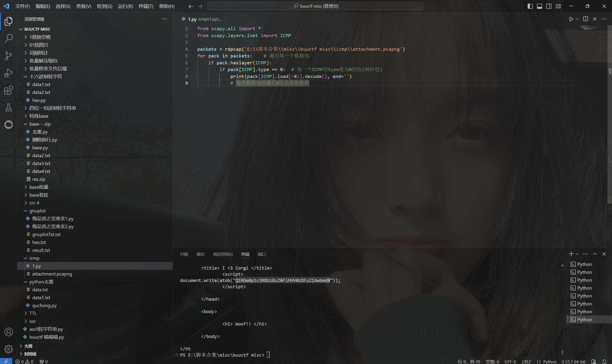This screenshot has height=364, width=612.
Task: Toggle primary side bar visibility
Action: point(530,6)
